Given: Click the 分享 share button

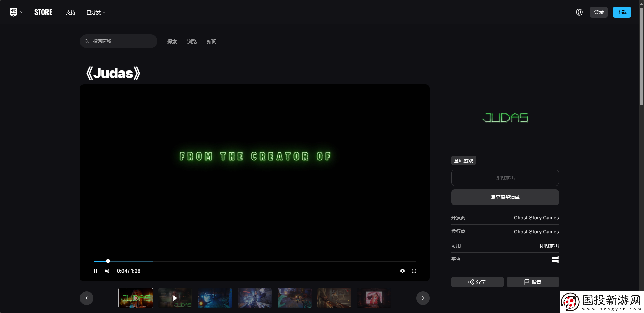Looking at the screenshot, I should point(477,282).
